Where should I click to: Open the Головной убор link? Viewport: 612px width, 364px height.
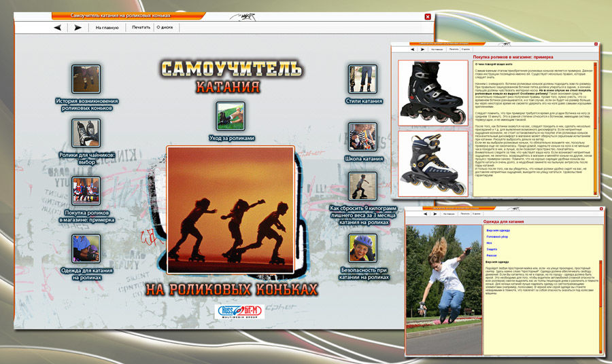tap(497, 236)
